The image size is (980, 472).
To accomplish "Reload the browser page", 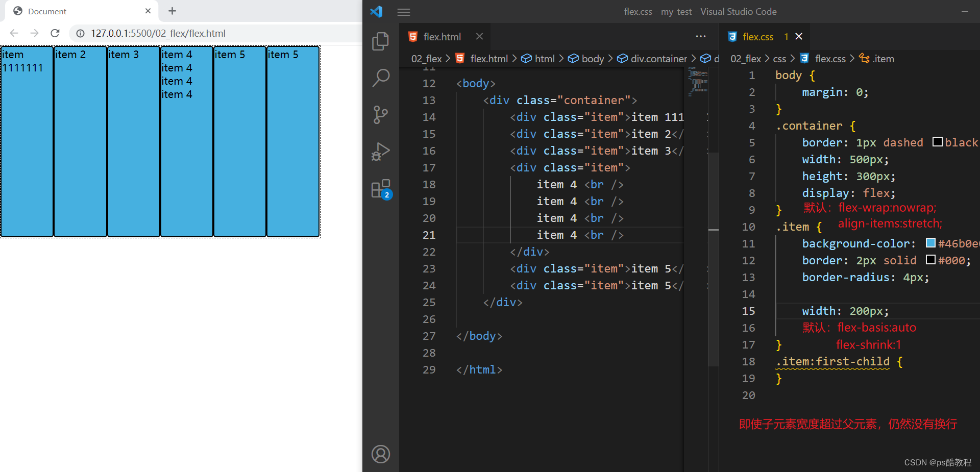I will click(55, 33).
